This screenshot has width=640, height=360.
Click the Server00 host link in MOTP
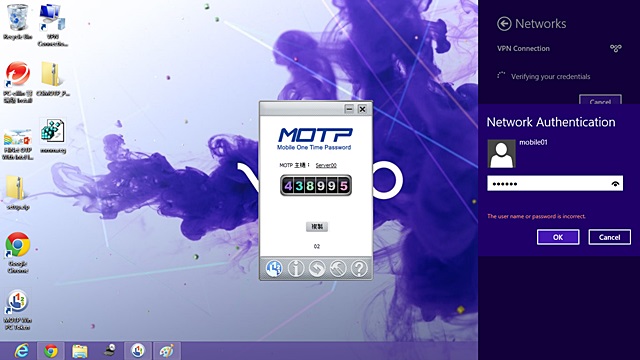click(x=326, y=165)
